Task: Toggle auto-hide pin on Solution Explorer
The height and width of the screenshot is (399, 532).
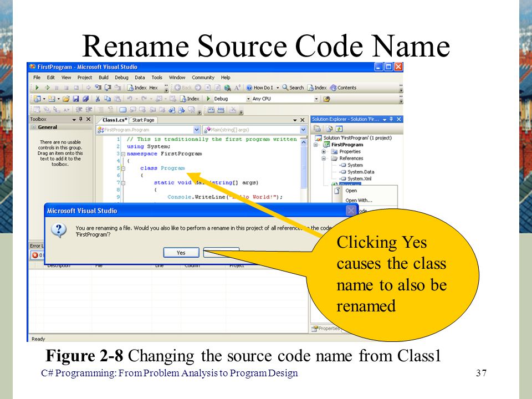Action: [391, 119]
